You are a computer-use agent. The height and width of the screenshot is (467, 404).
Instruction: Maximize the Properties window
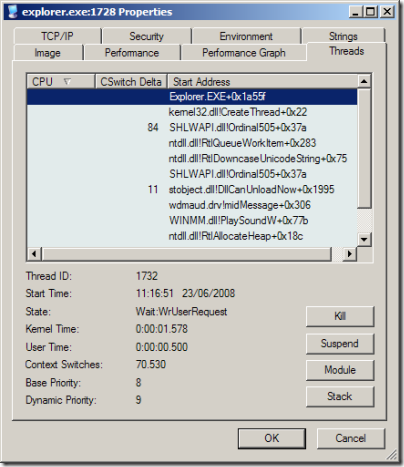click(370, 12)
